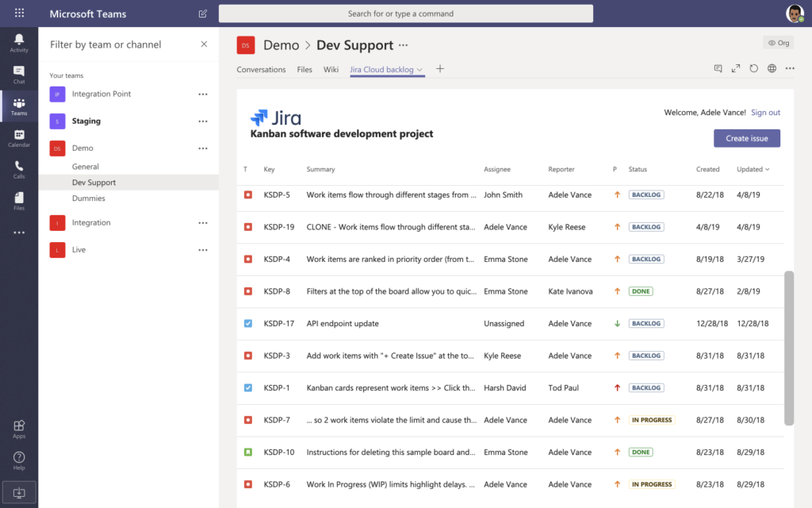Viewport: 812px width, 508px height.
Task: Open Teams in the sidebar
Action: [x=19, y=106]
